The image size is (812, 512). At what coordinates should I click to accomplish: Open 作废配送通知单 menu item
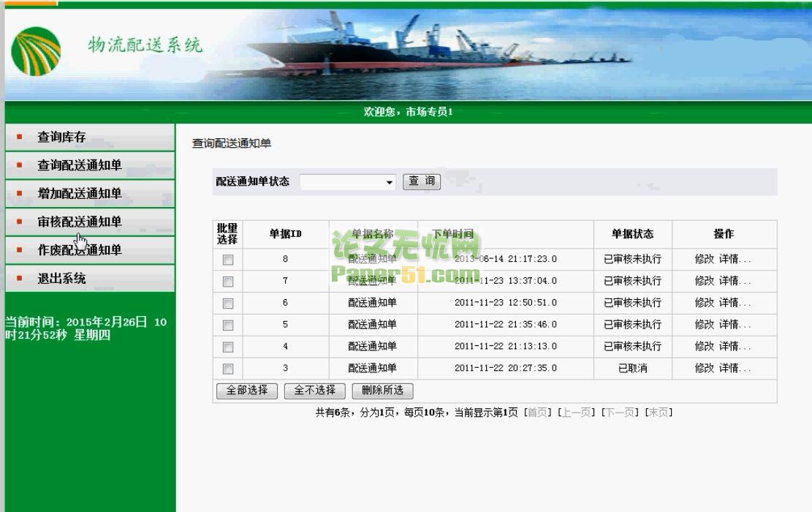(x=79, y=250)
